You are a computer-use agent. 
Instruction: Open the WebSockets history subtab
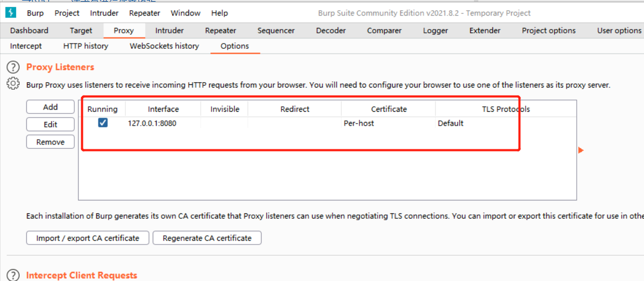(164, 46)
